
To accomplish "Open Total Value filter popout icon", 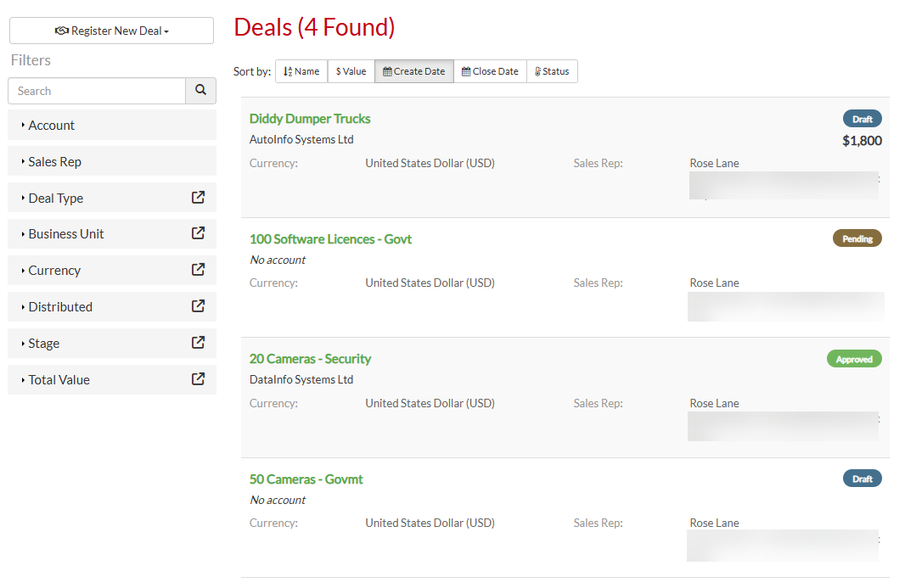I will 198,379.
